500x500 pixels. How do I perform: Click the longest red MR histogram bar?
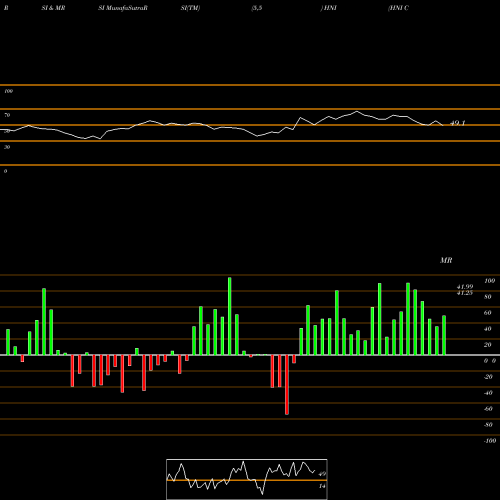point(287,385)
